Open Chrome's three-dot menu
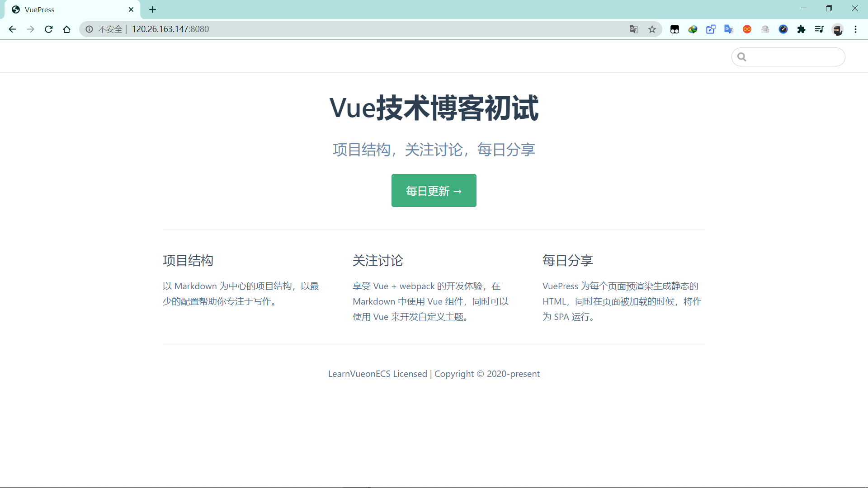 tap(855, 29)
